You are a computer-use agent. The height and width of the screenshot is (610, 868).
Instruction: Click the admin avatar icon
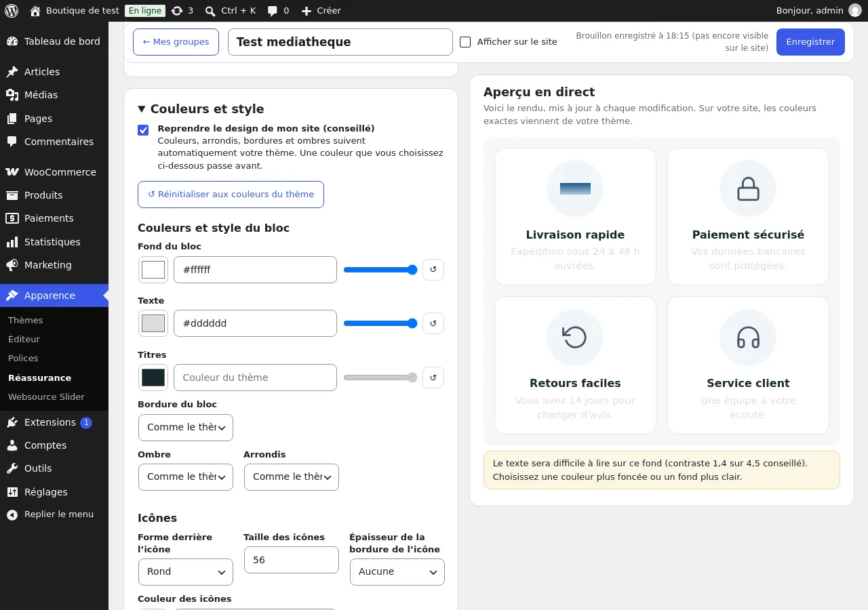click(x=855, y=11)
